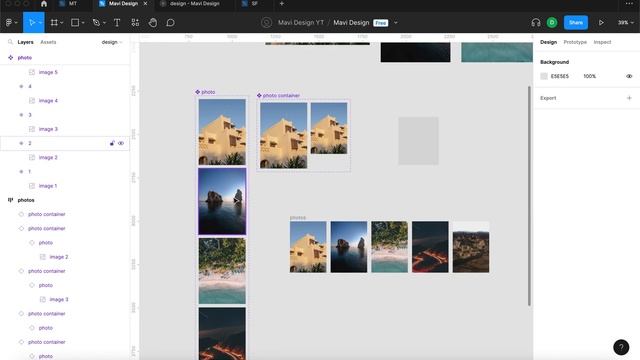Viewport: 640px width, 360px height.
Task: Toggle Background color visibility eye
Action: pyautogui.click(x=629, y=76)
